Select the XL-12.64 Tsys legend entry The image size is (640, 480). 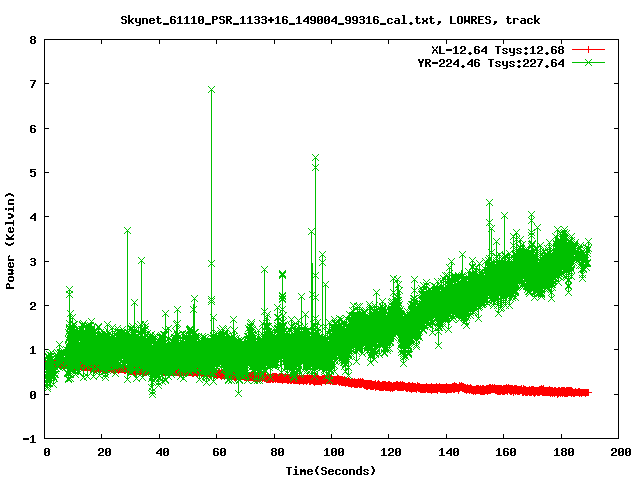click(499, 50)
